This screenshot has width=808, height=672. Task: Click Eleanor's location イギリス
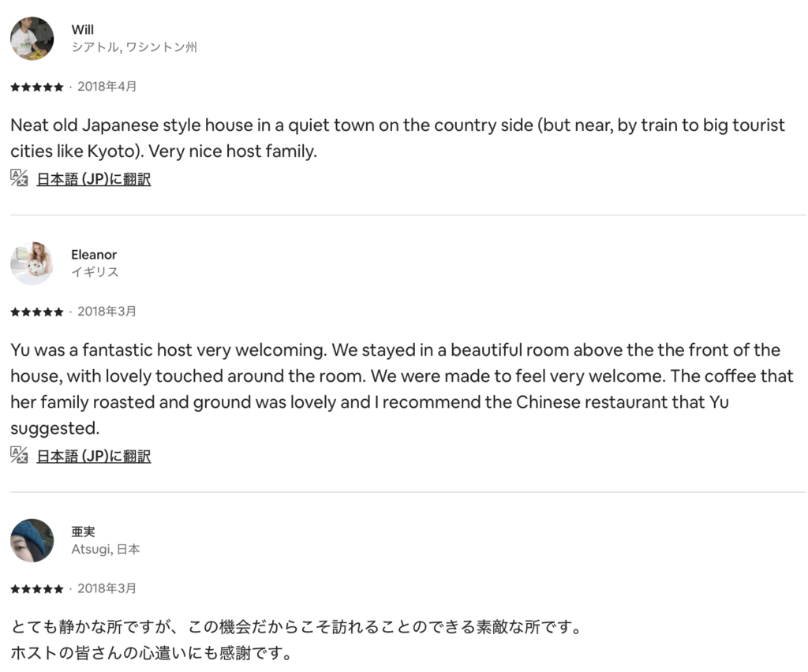pos(95,272)
